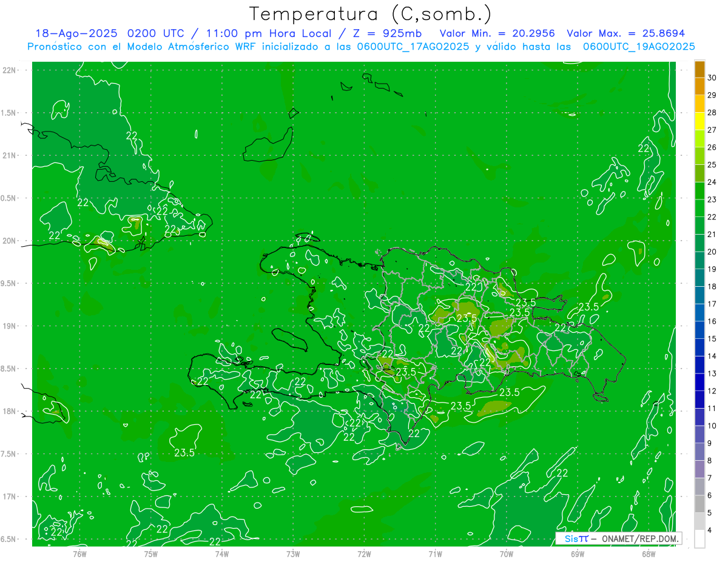Click the '73W' longitude axis label
The image size is (728, 562).
pyautogui.click(x=293, y=554)
